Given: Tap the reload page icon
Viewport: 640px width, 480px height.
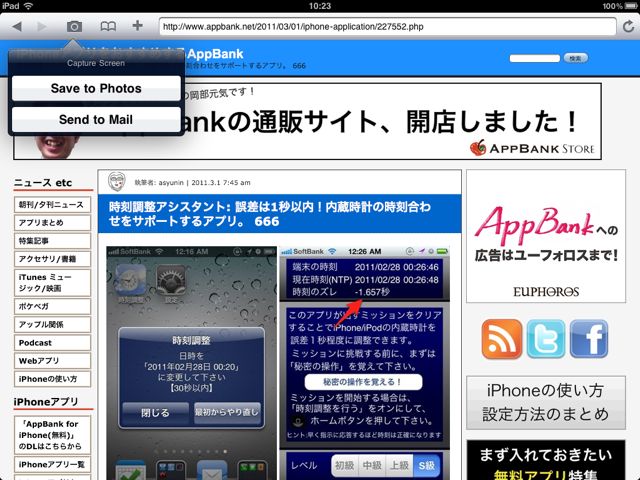Looking at the screenshot, I should 629,27.
